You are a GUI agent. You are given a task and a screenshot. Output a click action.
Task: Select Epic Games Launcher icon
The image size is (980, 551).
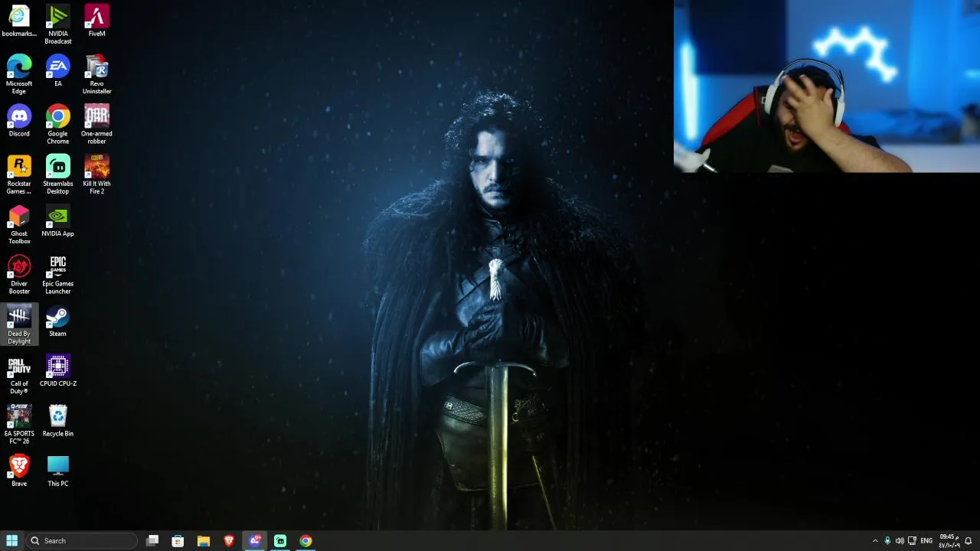[x=57, y=275]
